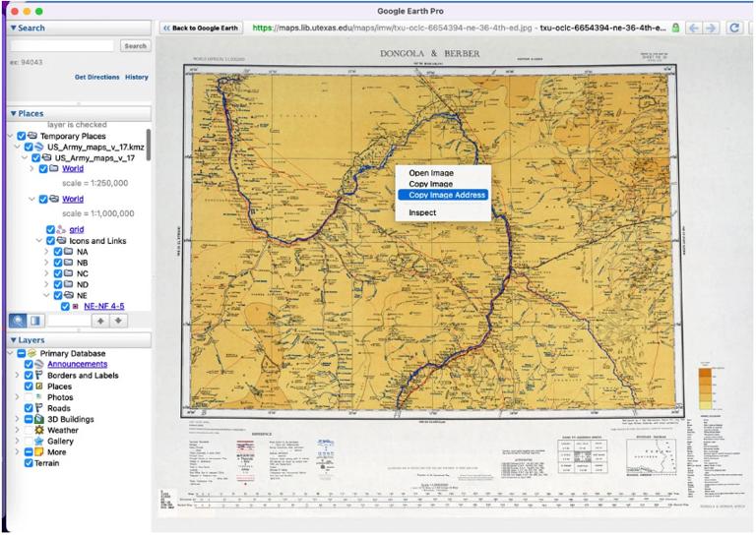Toggle the Icons and Links checkbox
The height and width of the screenshot is (536, 756).
(50, 241)
